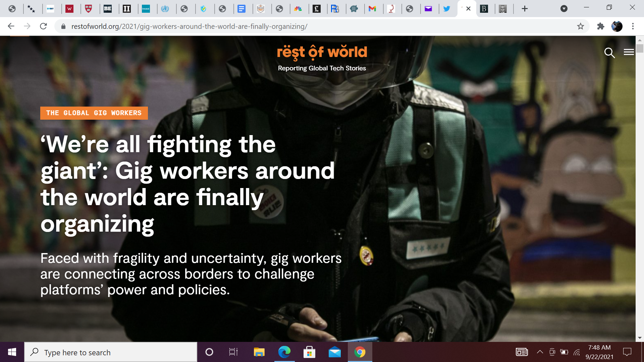Click the Windows taskbar search box
This screenshot has height=362, width=644.
pos(111,352)
